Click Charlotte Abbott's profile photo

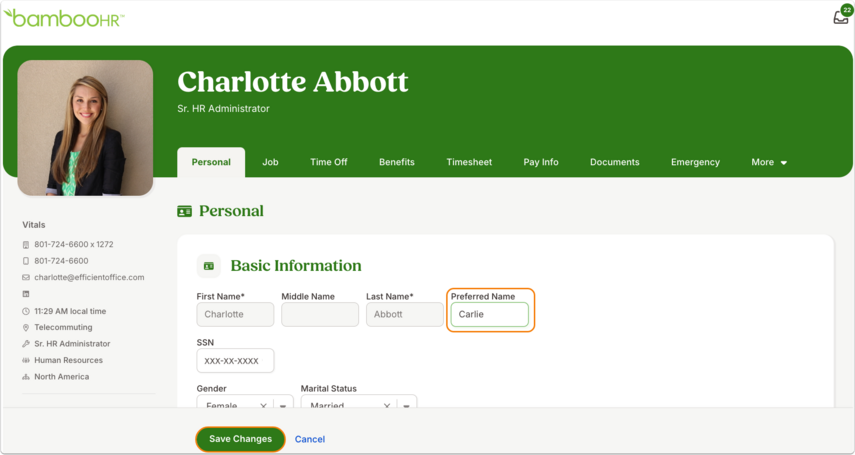click(x=86, y=128)
